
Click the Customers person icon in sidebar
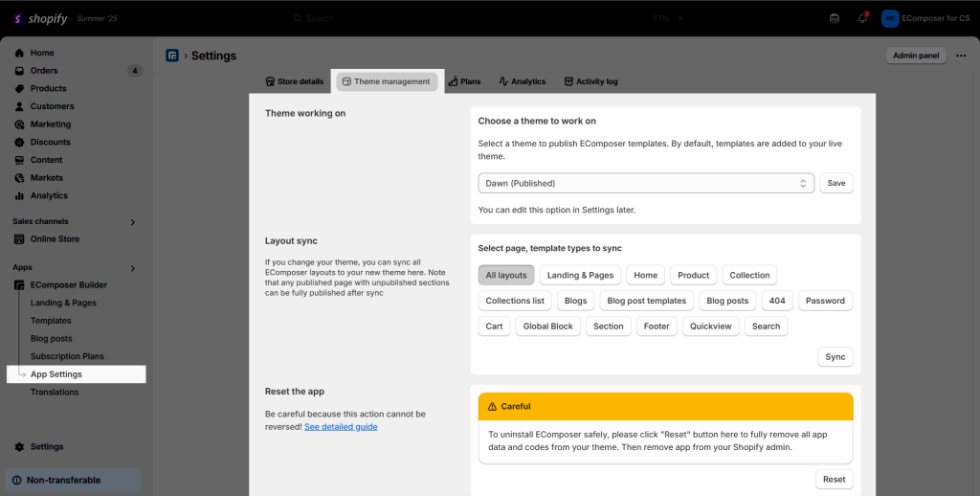(19, 106)
